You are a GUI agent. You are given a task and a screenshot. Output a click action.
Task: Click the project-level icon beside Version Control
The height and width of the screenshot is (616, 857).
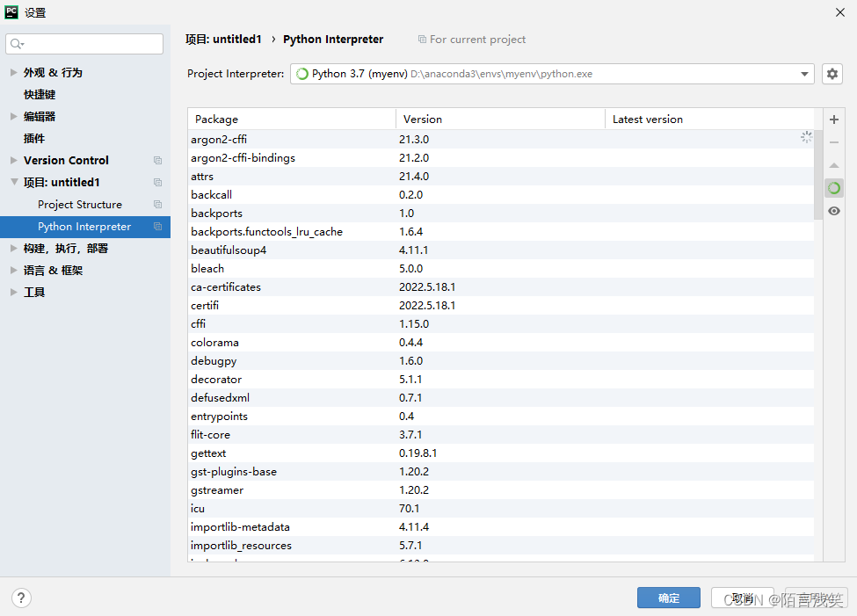(x=157, y=160)
